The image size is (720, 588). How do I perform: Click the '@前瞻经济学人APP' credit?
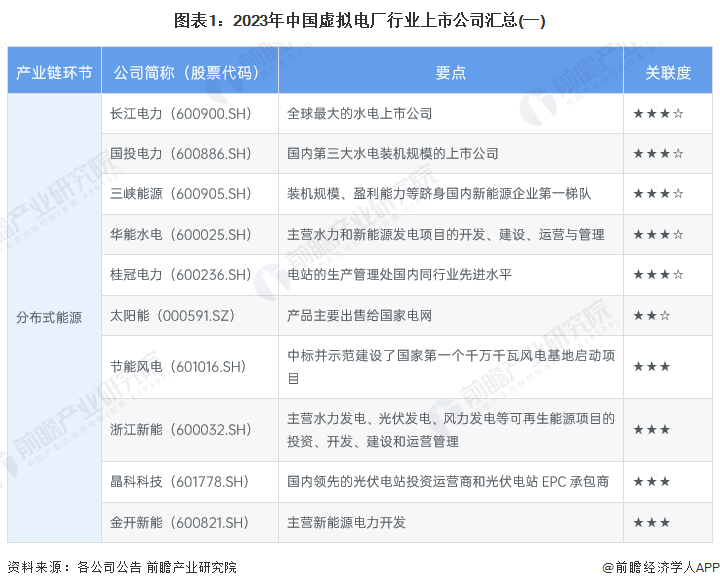tap(660, 567)
